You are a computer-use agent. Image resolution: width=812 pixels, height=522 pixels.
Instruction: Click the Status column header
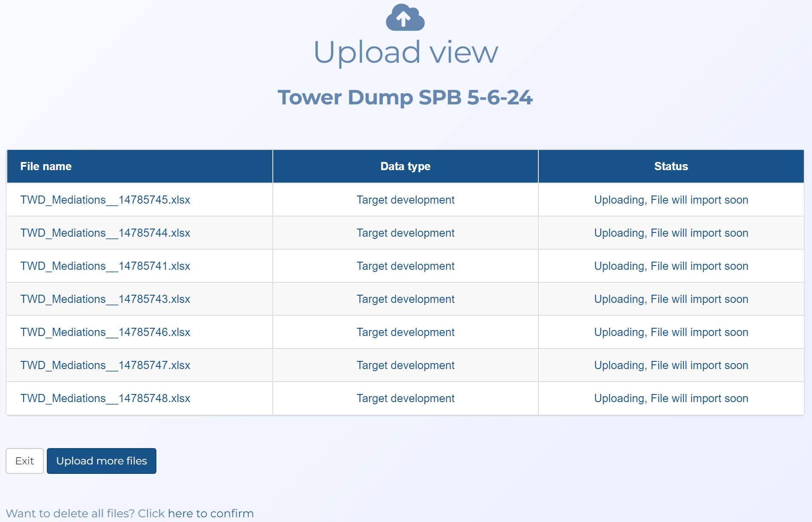671,166
